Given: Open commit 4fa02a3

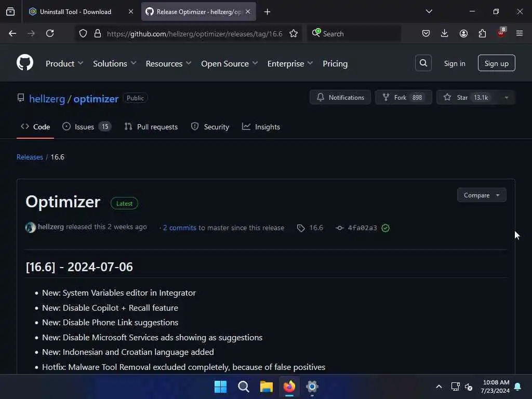Looking at the screenshot, I should pos(362,228).
